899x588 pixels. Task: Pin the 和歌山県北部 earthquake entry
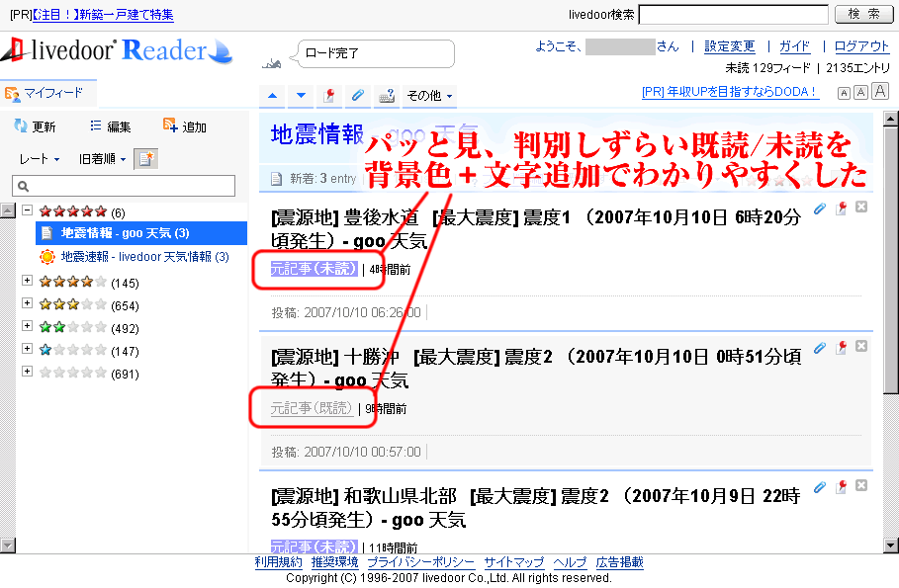click(841, 486)
